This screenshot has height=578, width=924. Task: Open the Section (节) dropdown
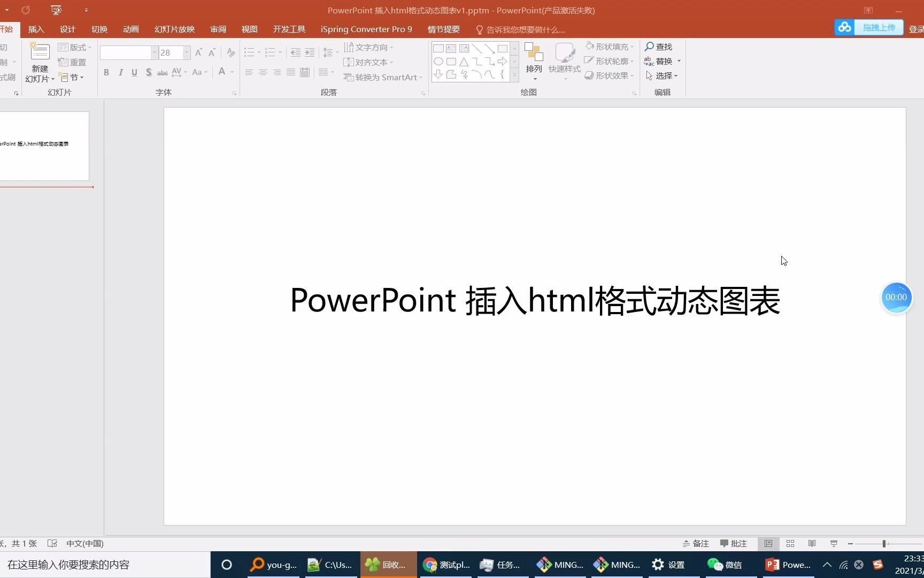[71, 77]
